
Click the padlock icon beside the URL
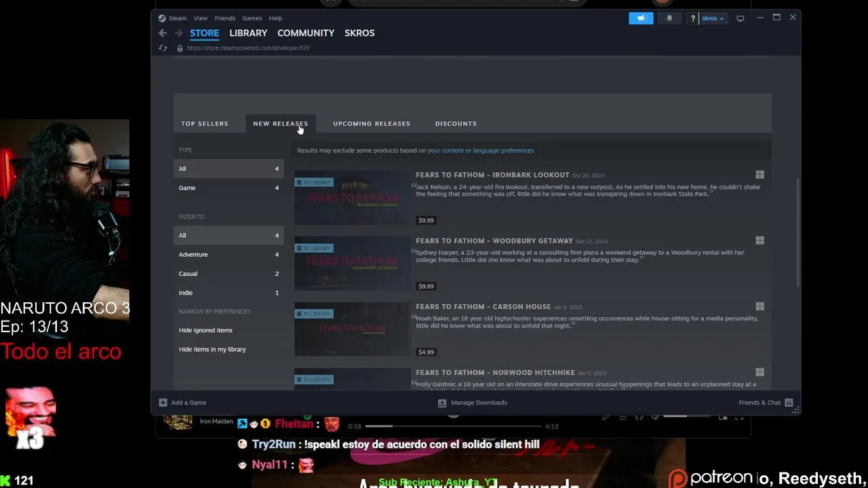click(180, 48)
